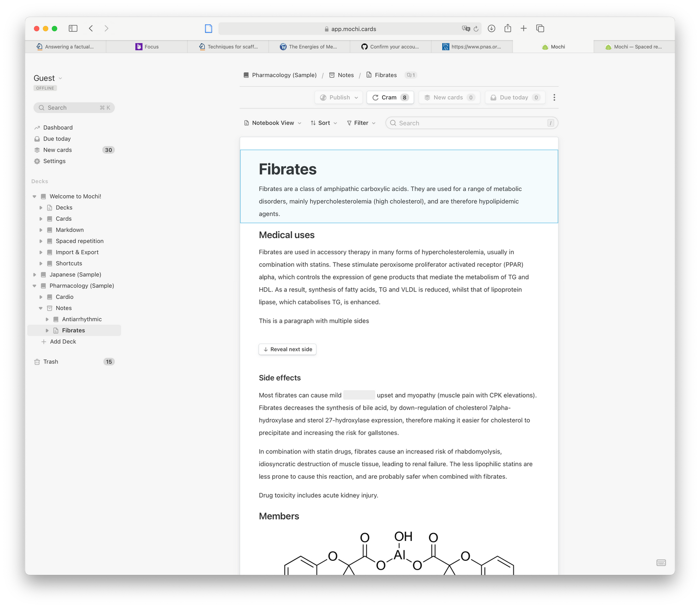This screenshot has width=700, height=608.
Task: Select the Cards deck in sidebar
Action: coord(64,219)
